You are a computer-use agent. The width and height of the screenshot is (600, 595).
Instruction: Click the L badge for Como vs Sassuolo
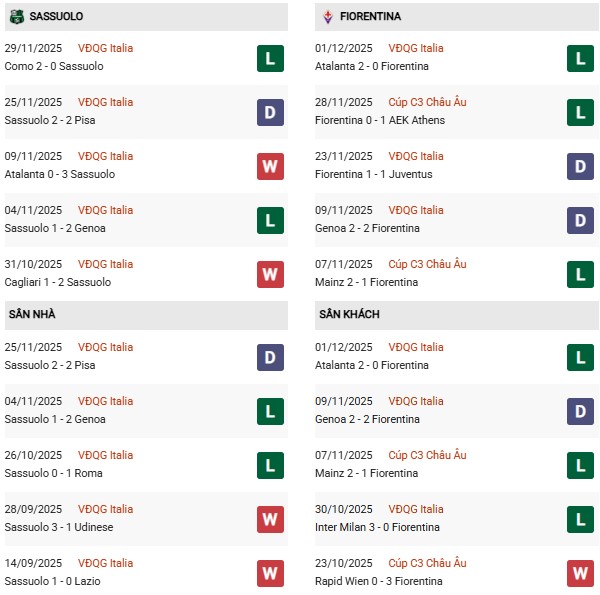270,58
